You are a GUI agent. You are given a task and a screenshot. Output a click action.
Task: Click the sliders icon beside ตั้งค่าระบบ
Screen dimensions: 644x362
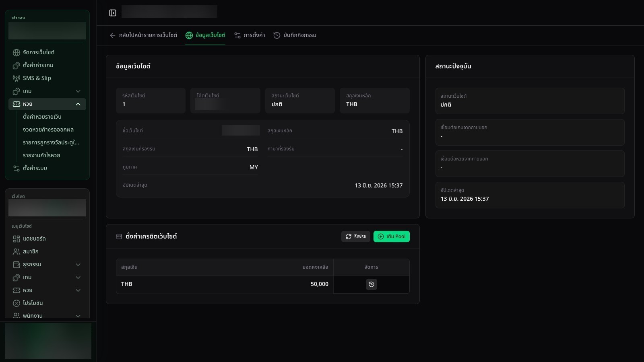pos(17,169)
